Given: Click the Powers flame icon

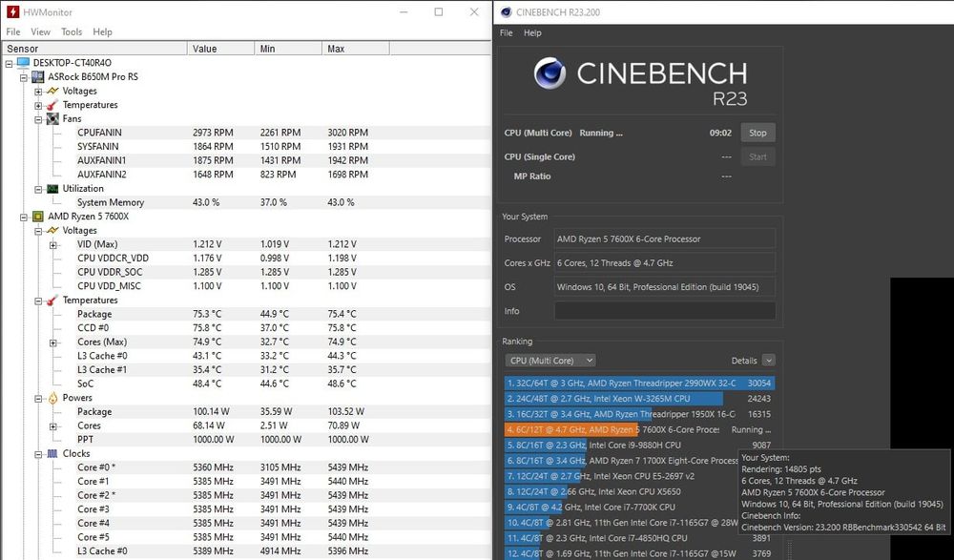Looking at the screenshot, I should 52,398.
